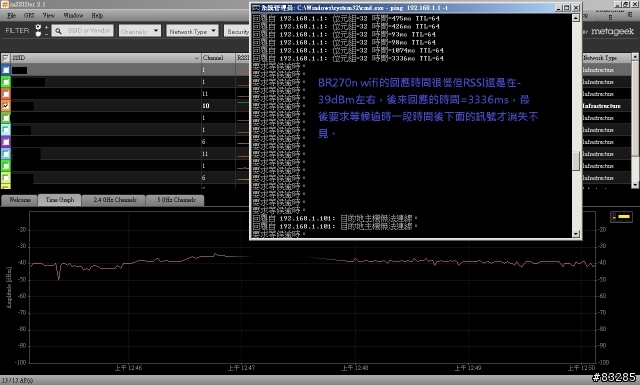This screenshot has width=640, height=385.
Task: Sort by the Channel column header
Action: click(x=218, y=58)
